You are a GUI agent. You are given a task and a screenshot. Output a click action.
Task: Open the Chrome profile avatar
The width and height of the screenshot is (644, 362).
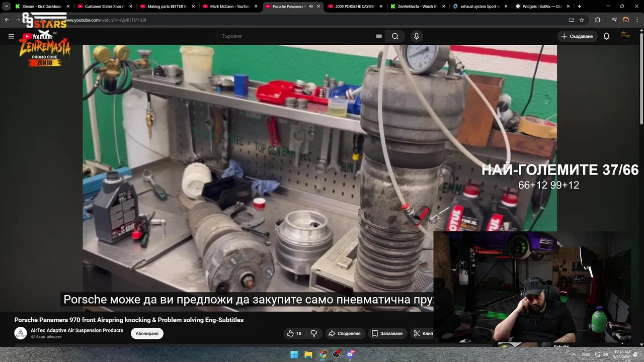click(x=626, y=20)
